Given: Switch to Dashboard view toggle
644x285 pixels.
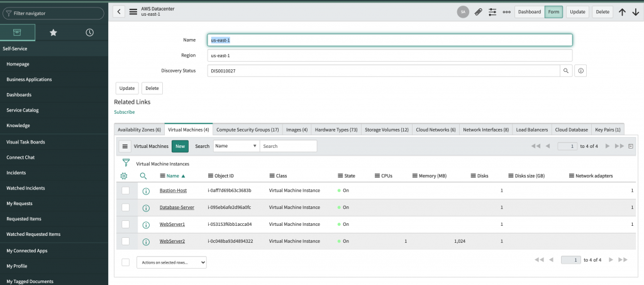Looking at the screenshot, I should (530, 12).
